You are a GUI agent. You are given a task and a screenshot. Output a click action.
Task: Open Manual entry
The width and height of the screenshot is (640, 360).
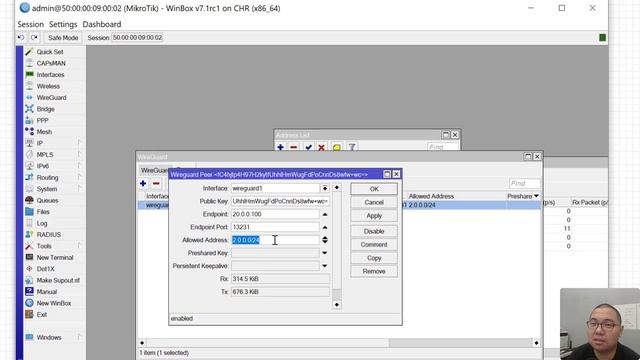47,292
